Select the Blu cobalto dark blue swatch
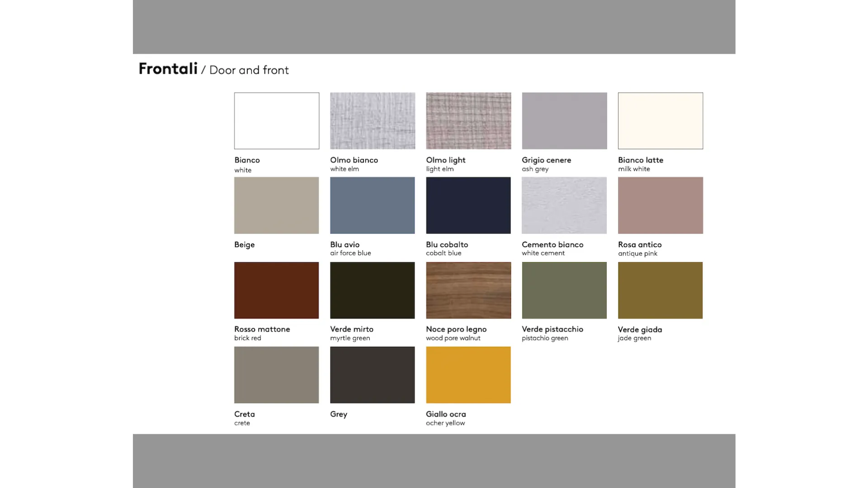Screen dimensions: 868x488 tap(468, 205)
